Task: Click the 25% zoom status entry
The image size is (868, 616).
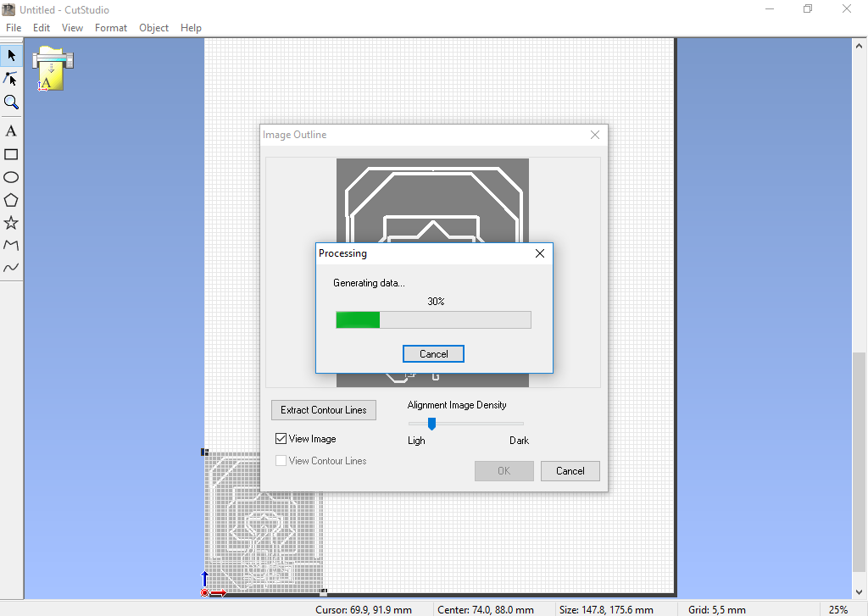Action: point(838,609)
